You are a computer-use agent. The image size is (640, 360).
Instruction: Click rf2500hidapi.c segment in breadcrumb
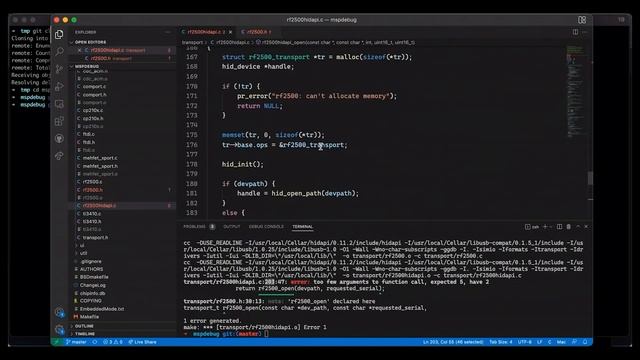point(232,42)
